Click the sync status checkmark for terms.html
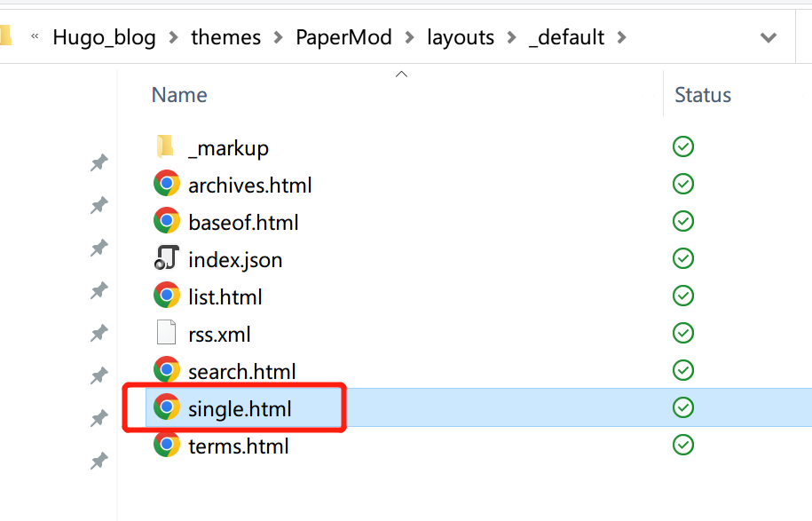The height and width of the screenshot is (521, 812). pos(683,445)
